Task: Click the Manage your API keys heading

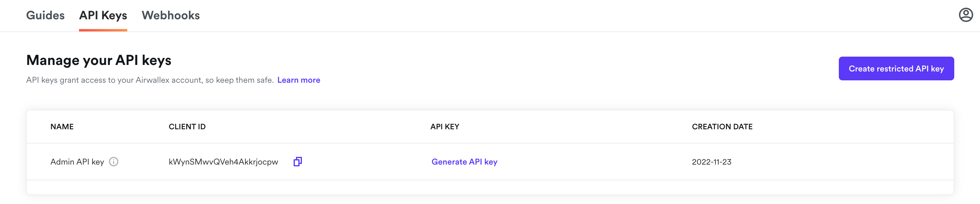Action: (99, 60)
